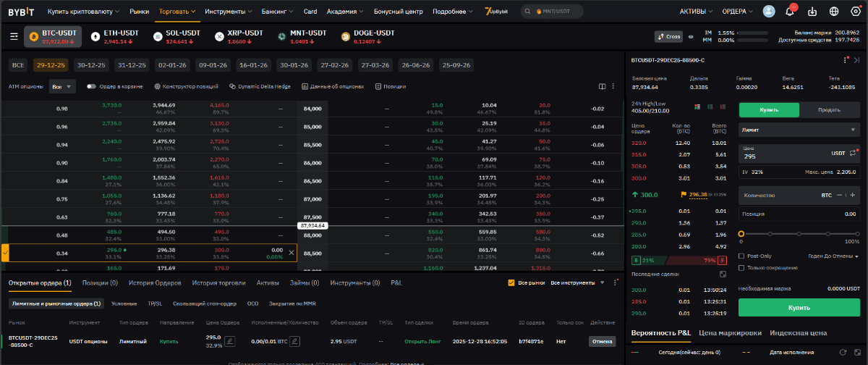Image resolution: width=868 pixels, height=365 pixels.
Task: Toggle the 'Ордер в корзине' switch
Action: [92, 86]
